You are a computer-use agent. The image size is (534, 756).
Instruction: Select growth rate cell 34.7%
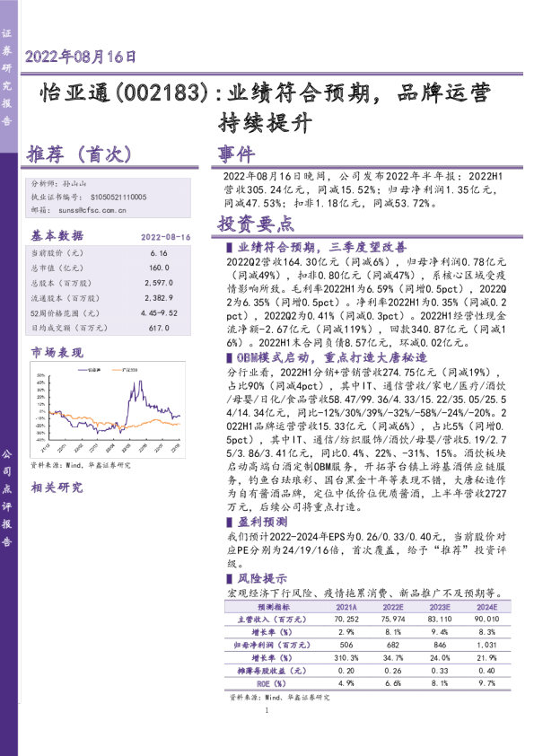click(393, 657)
